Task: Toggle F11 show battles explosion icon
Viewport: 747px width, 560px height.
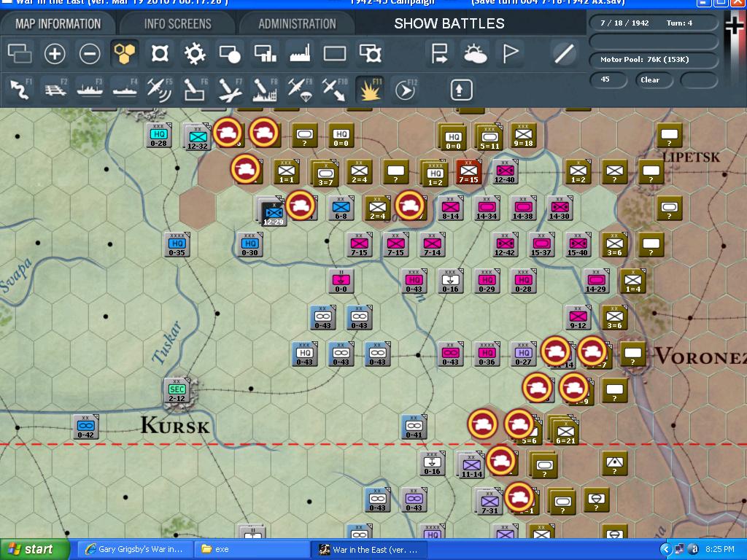Action: [370, 90]
